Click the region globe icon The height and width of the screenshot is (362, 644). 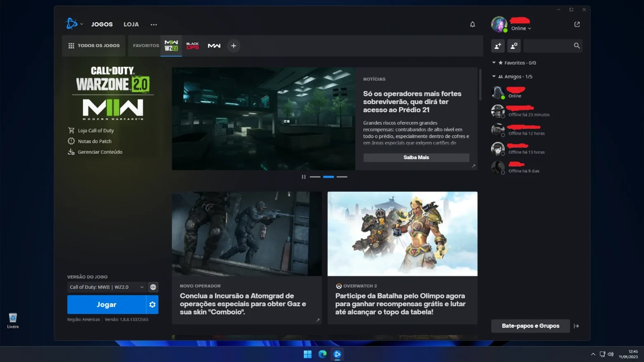(x=153, y=287)
